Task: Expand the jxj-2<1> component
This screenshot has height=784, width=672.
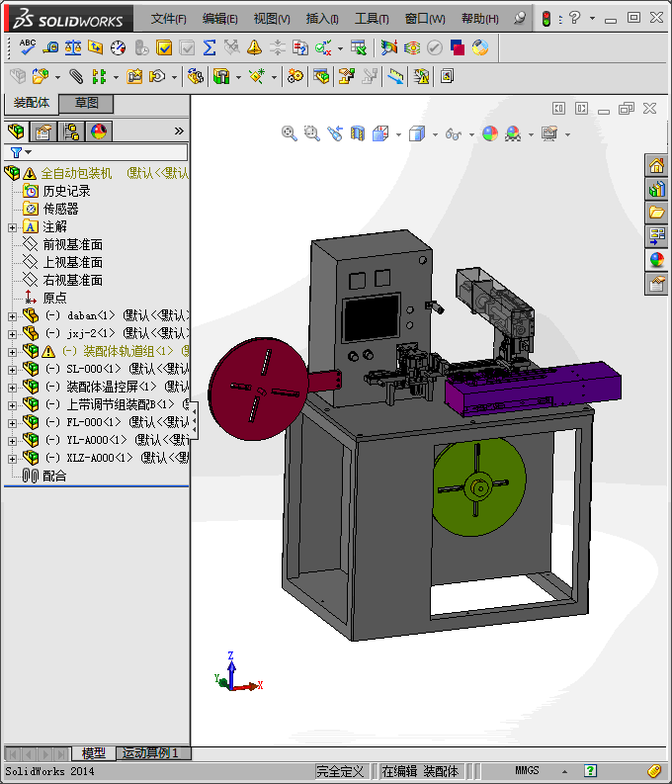Action: 13,334
